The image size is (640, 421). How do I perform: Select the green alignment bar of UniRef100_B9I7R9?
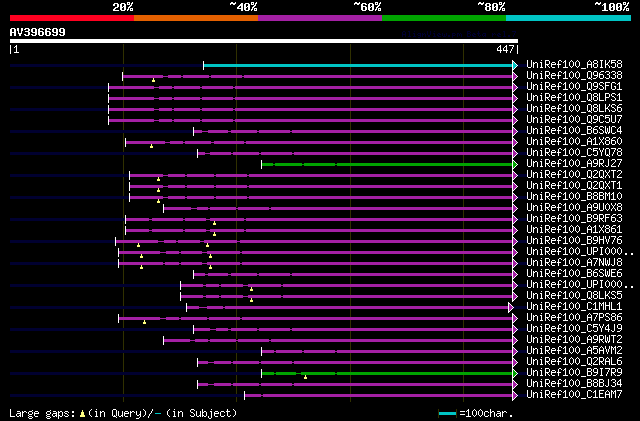(x=387, y=373)
